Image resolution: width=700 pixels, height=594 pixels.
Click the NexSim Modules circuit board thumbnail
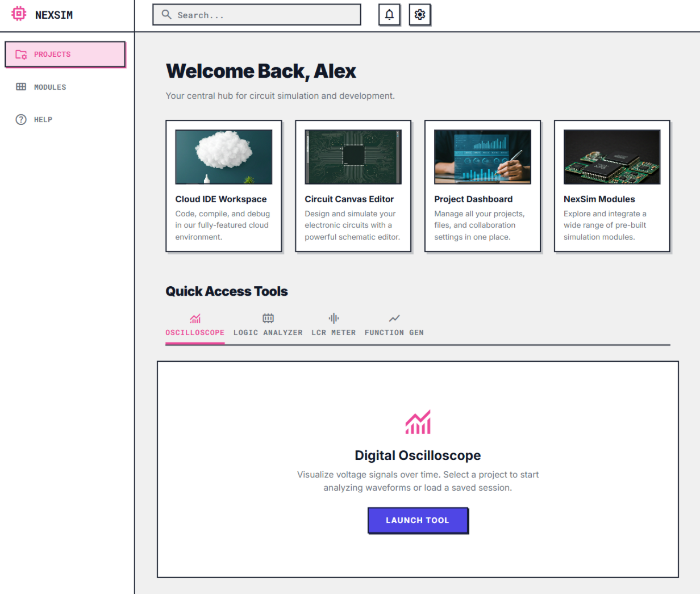pyautogui.click(x=612, y=157)
